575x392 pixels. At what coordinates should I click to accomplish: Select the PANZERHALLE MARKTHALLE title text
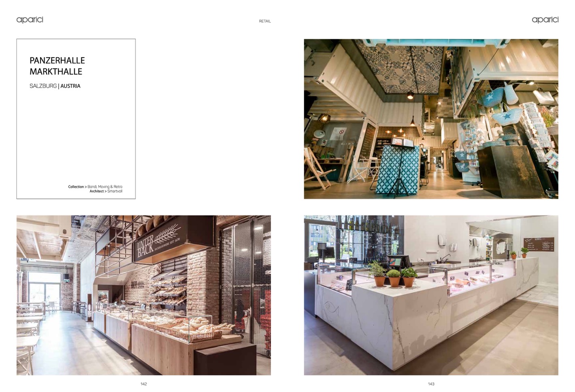point(57,66)
